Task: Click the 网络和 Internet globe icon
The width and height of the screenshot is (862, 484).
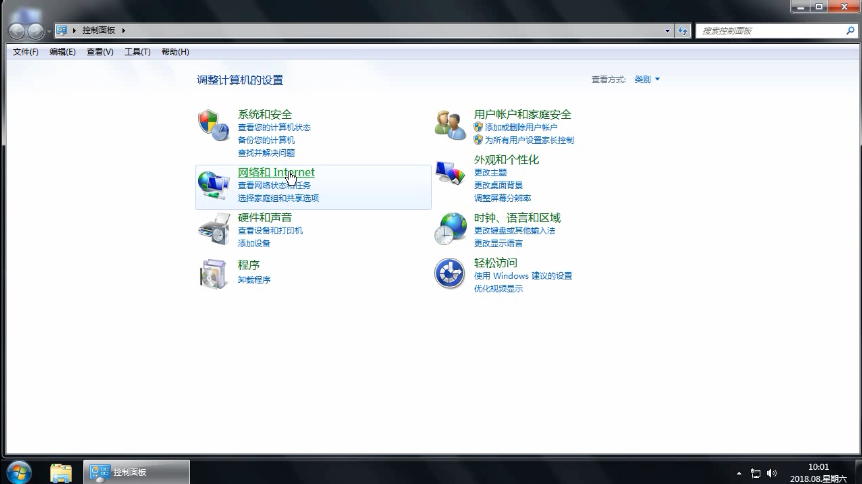Action: pos(213,184)
